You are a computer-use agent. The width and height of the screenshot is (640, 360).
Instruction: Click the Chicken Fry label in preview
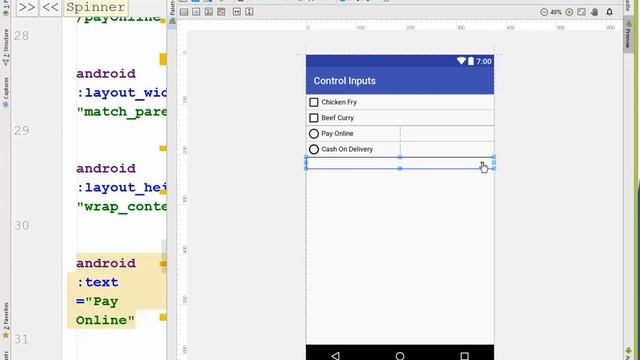[339, 102]
